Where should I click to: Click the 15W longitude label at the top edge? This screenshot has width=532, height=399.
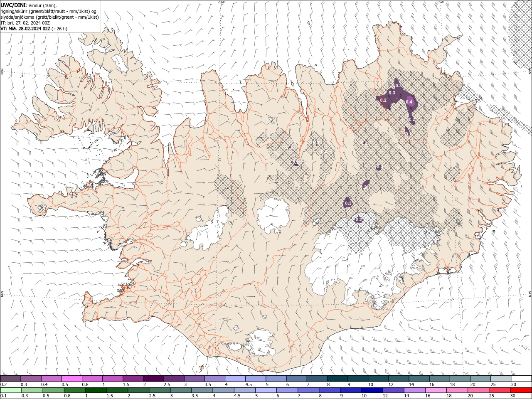tap(440, 2)
